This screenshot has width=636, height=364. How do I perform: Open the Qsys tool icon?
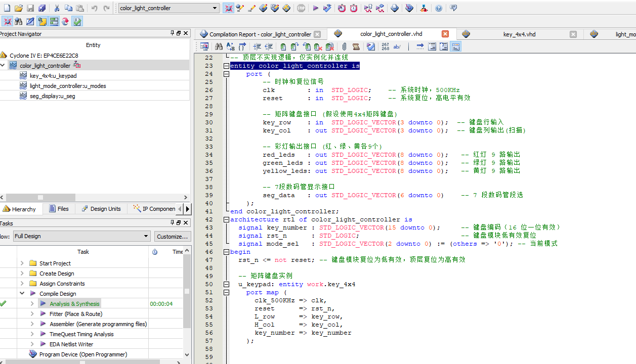(x=424, y=8)
